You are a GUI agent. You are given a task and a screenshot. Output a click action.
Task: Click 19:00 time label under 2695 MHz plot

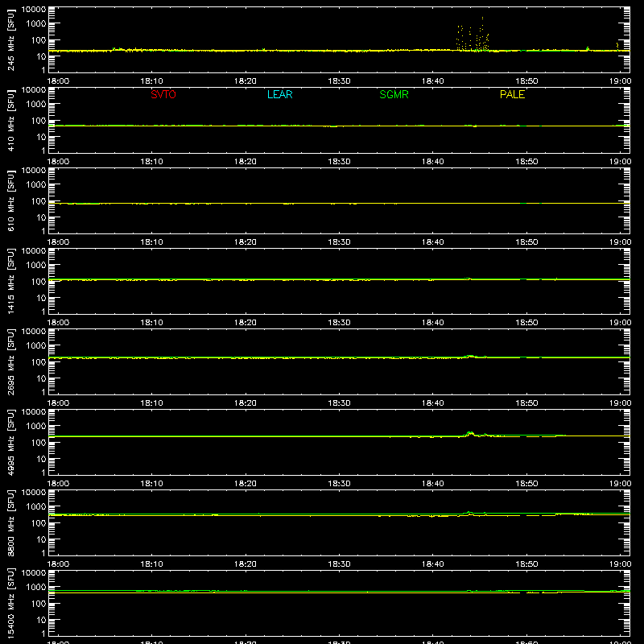click(620, 403)
